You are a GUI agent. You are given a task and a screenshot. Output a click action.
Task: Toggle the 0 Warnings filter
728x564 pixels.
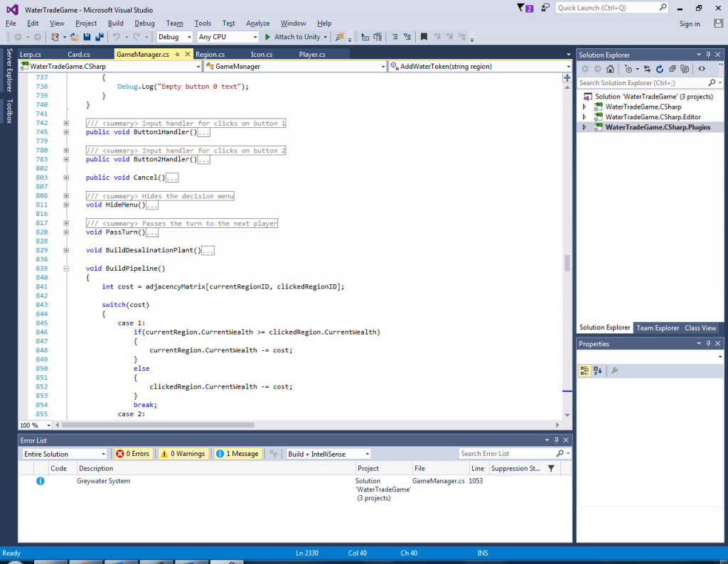tap(183, 454)
